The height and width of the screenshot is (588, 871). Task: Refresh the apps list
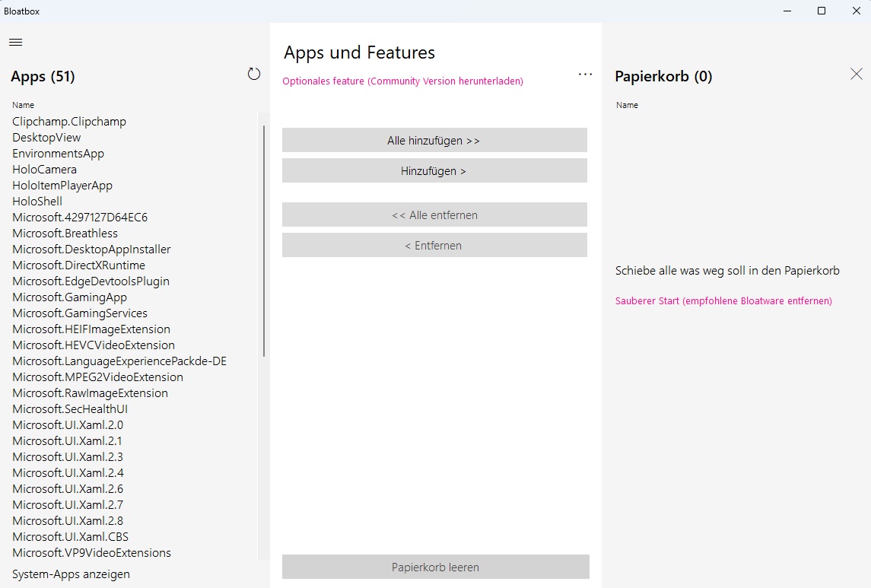tap(254, 75)
